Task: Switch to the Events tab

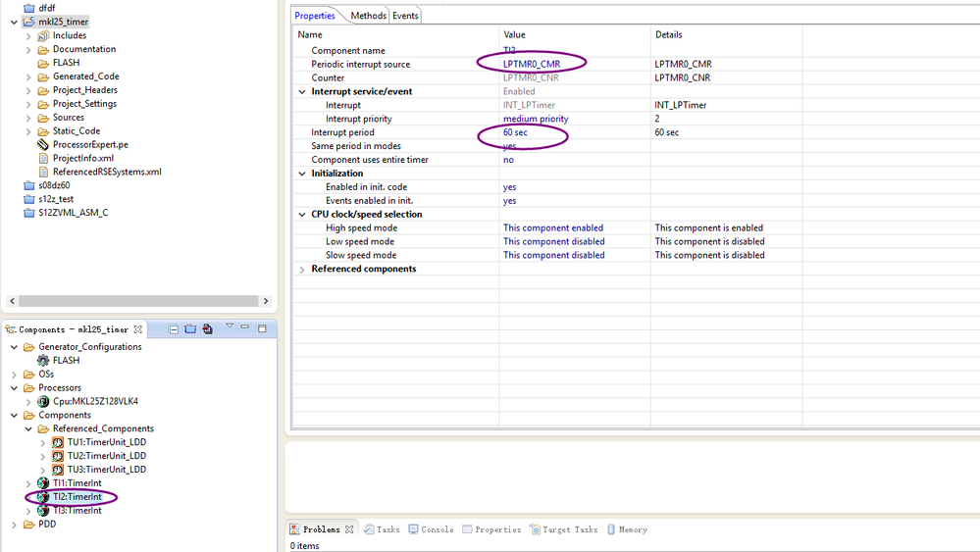Action: [405, 16]
